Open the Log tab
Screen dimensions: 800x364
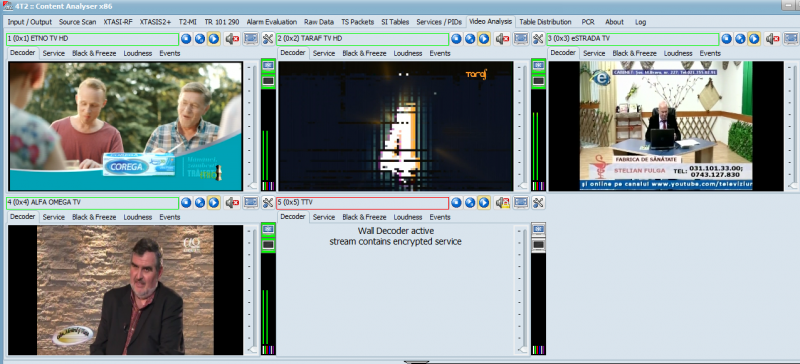coord(640,22)
